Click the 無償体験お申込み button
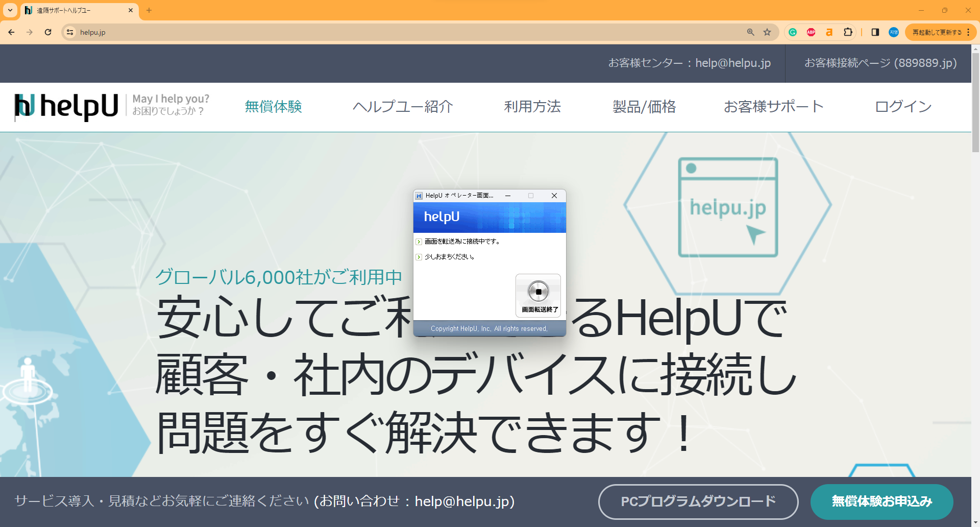The width and height of the screenshot is (980, 527). coord(882,501)
